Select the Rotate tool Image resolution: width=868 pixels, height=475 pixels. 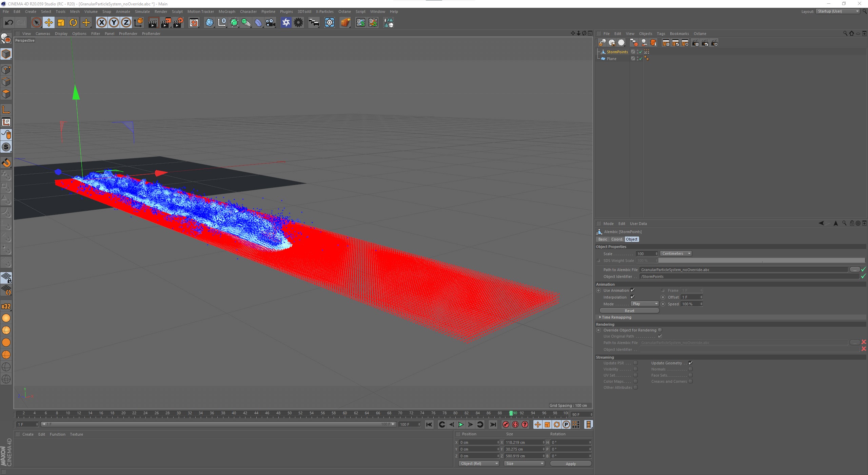[73, 23]
